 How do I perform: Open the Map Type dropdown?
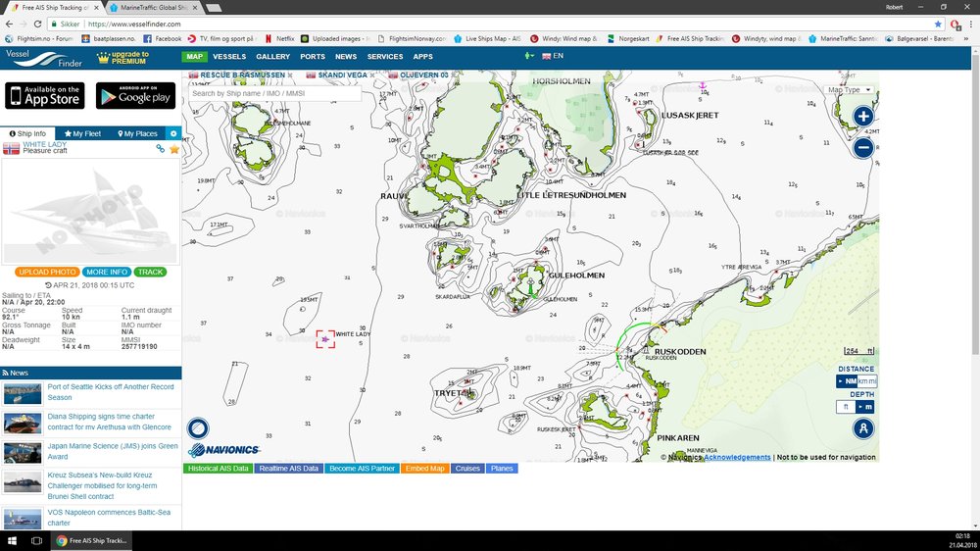(x=850, y=90)
